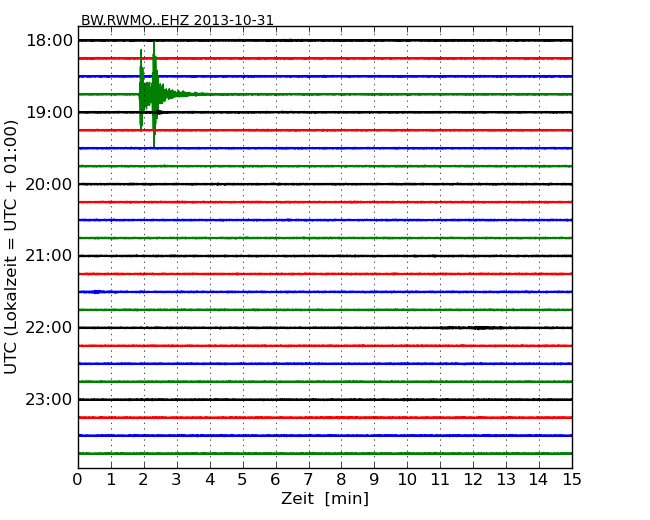Click the x-axis tick label 15

pyautogui.click(x=572, y=480)
